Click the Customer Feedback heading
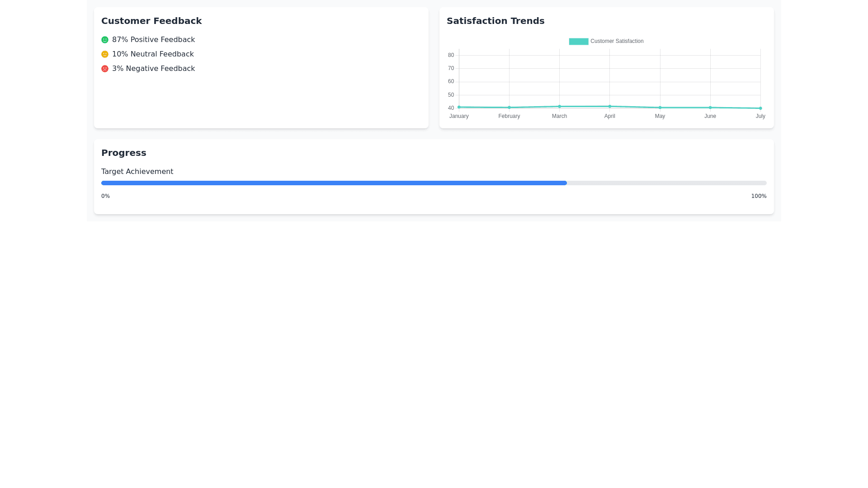The image size is (868, 488). click(x=151, y=21)
